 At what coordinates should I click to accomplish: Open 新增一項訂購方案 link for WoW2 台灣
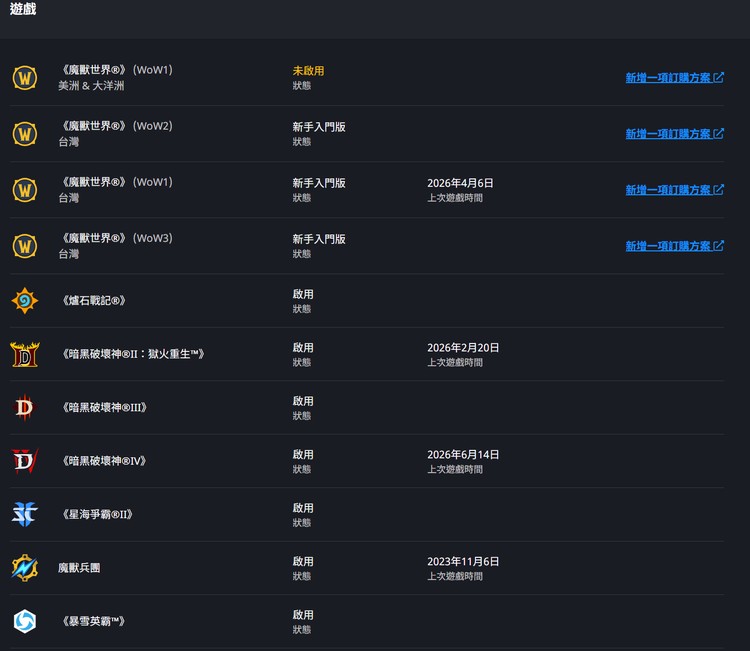(674, 133)
